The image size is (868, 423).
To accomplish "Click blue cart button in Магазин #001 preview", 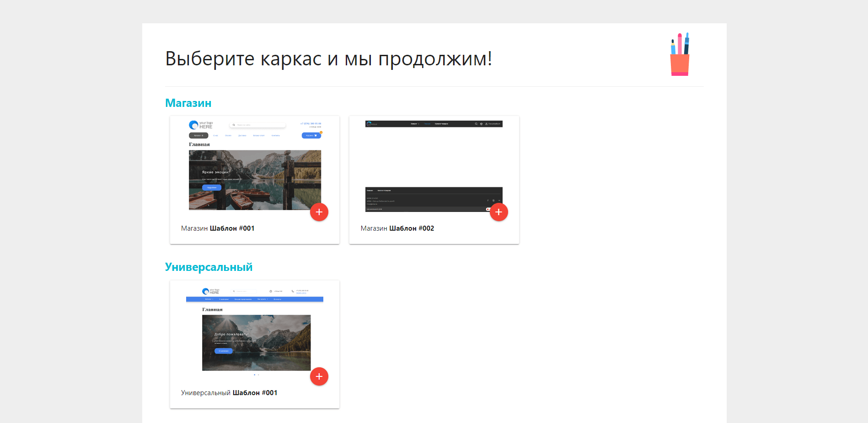I will click(x=311, y=135).
